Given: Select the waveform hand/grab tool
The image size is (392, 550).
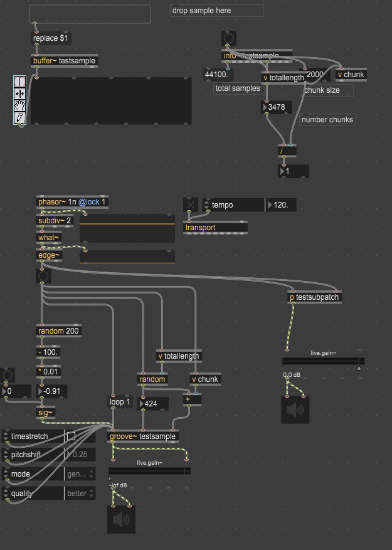Looking at the screenshot, I should (x=19, y=105).
